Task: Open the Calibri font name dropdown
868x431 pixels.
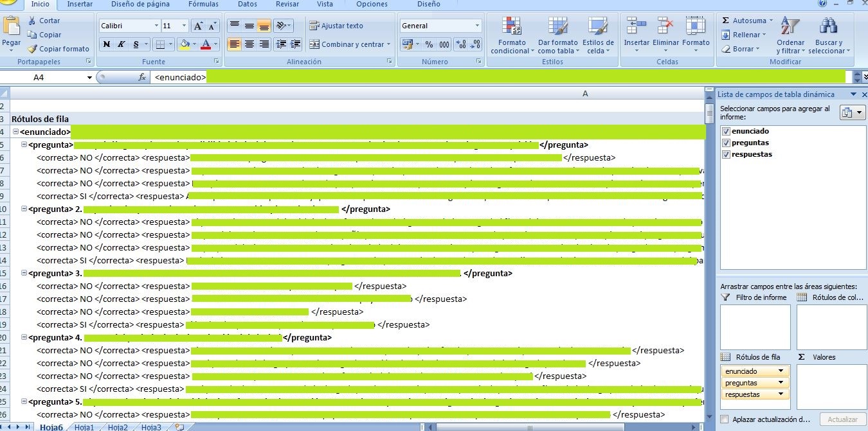Action: [156, 26]
